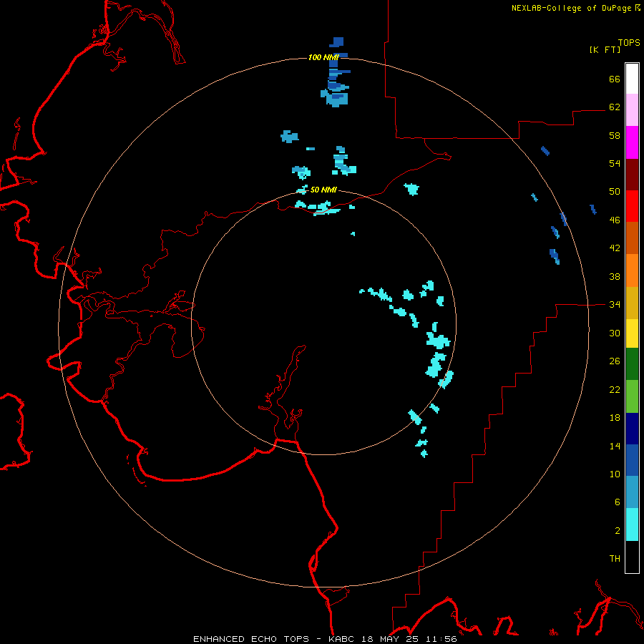The width and height of the screenshot is (644, 644).
Task: Click the dark orange 42-46 K FT swatch
Action: [632, 238]
